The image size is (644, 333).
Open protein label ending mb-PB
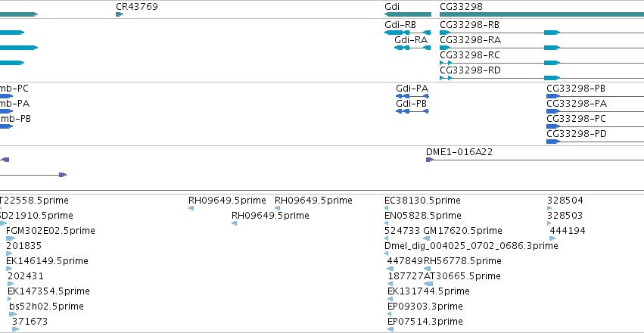[x=15, y=119]
